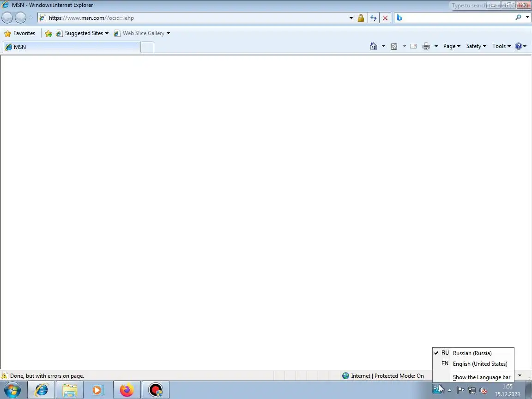Expand the address bar autocomplete dropdown
The height and width of the screenshot is (399, 532).
pos(351,18)
